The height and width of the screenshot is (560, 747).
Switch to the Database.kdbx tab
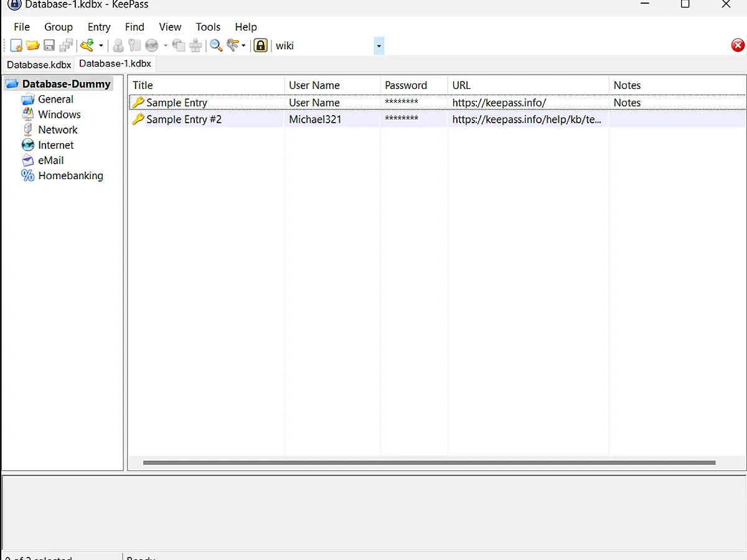[39, 65]
